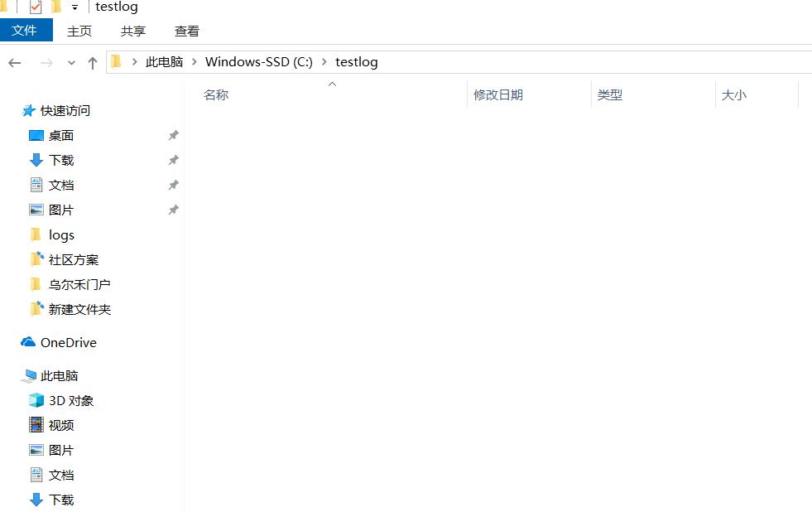Go forward with the right arrow button
The width and height of the screenshot is (812, 512).
click(x=46, y=63)
